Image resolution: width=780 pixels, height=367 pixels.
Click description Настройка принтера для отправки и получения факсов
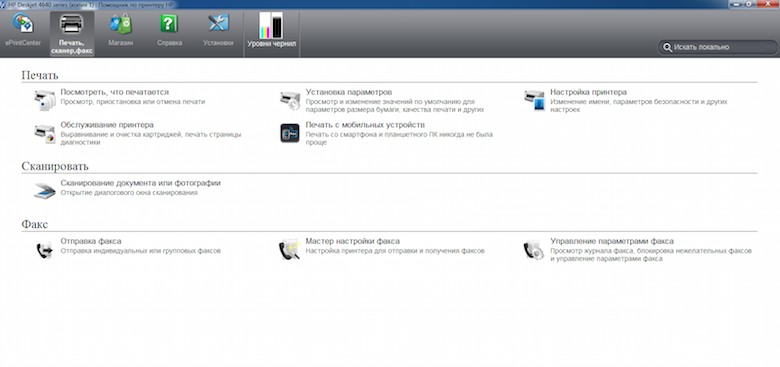395,251
